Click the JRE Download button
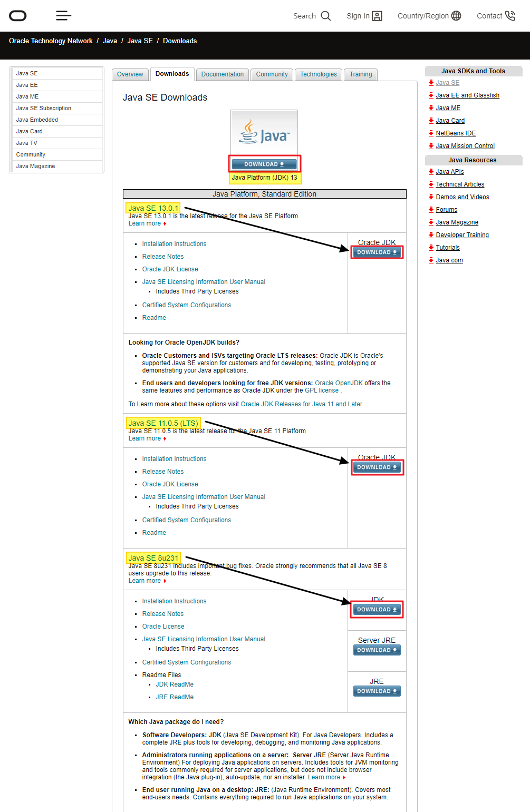Viewport: 530px width, 812px height. (x=377, y=691)
